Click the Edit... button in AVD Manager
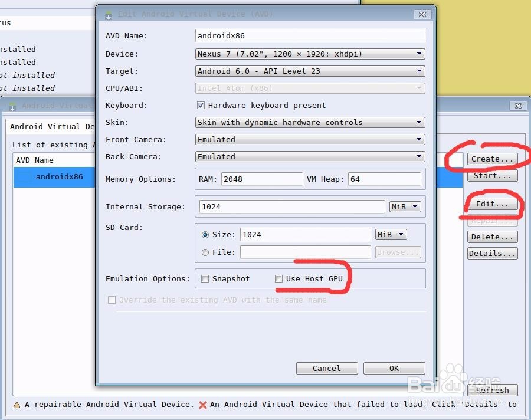Screen dimensions: 531x420 (493, 204)
